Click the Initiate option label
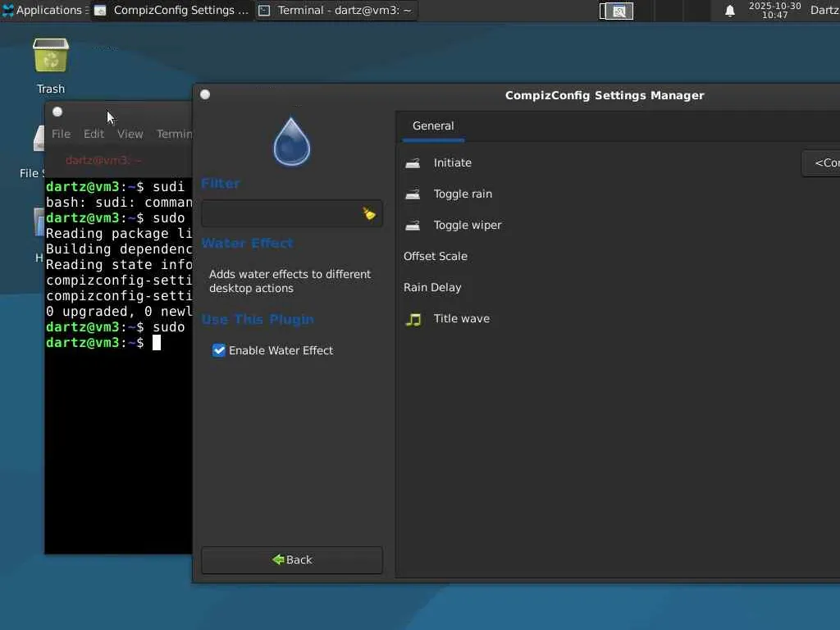The width and height of the screenshot is (840, 630). click(x=453, y=163)
